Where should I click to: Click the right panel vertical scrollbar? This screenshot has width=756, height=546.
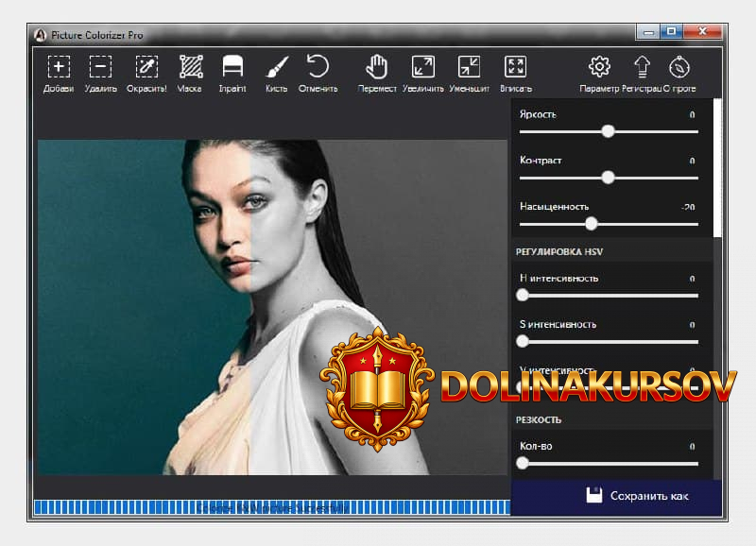click(717, 170)
